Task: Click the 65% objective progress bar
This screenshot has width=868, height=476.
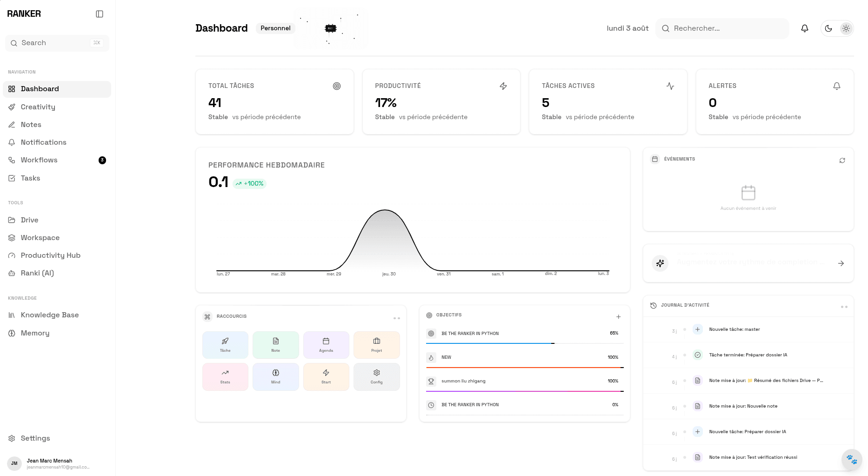Action: click(x=525, y=343)
